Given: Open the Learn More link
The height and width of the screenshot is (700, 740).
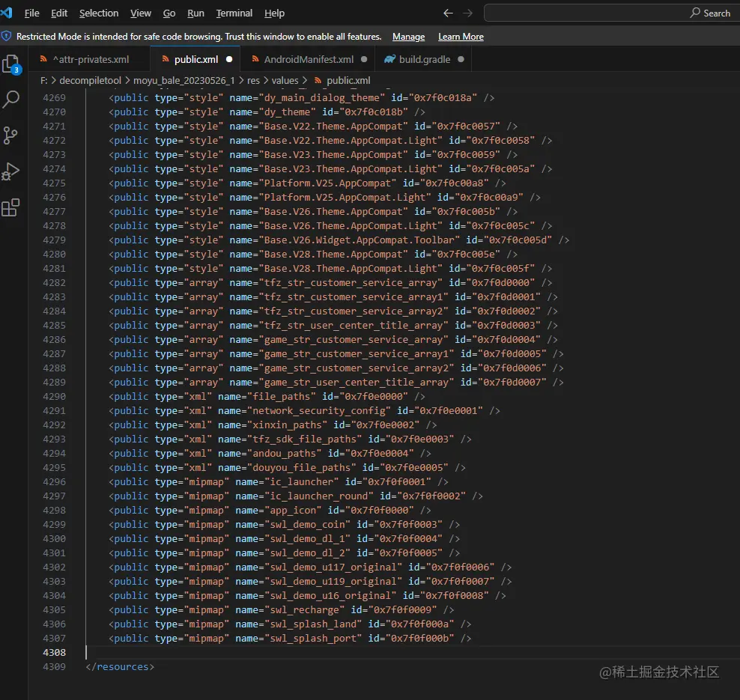Looking at the screenshot, I should pos(461,36).
